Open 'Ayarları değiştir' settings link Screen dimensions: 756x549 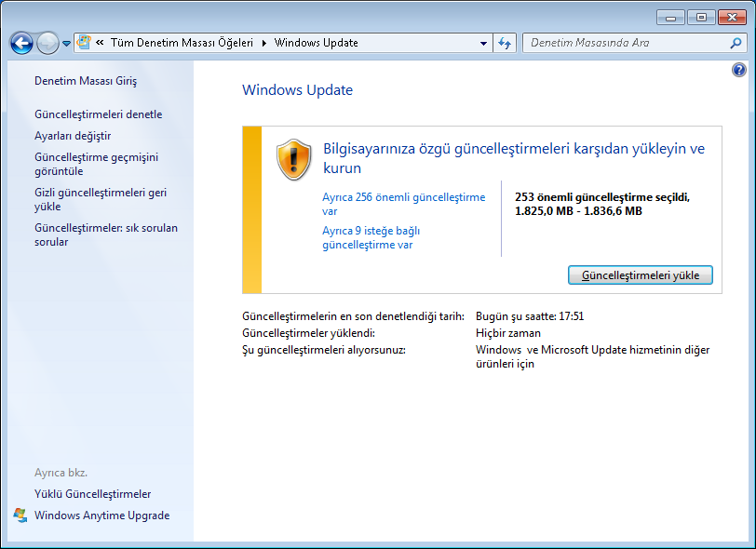(73, 136)
